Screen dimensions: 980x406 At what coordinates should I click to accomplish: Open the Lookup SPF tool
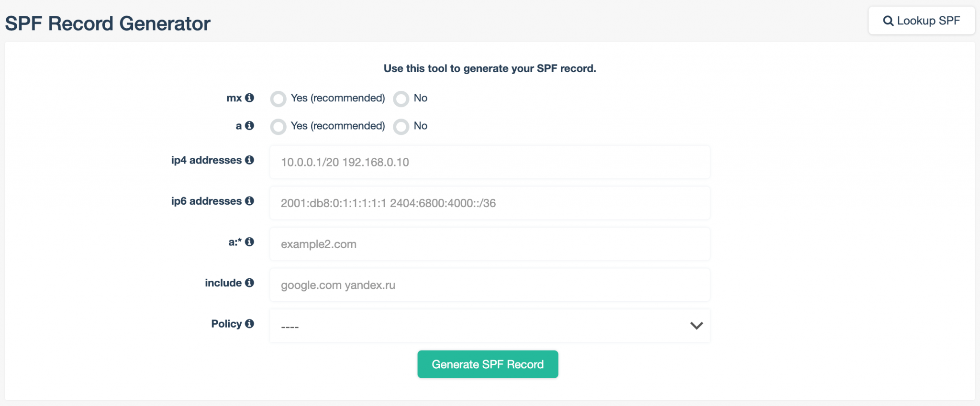click(921, 21)
